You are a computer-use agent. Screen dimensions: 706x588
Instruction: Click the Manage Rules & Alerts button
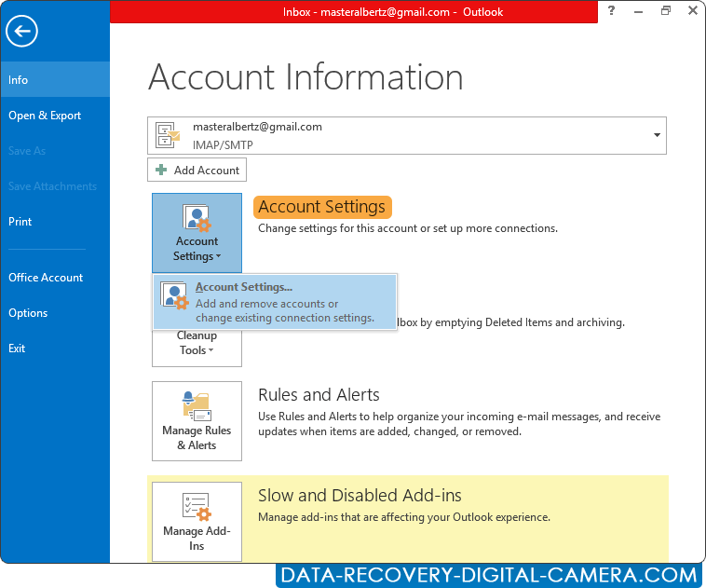coord(197,421)
